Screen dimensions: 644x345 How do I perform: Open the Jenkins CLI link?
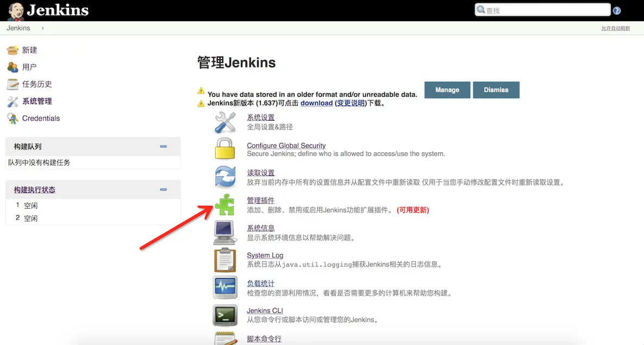click(265, 311)
